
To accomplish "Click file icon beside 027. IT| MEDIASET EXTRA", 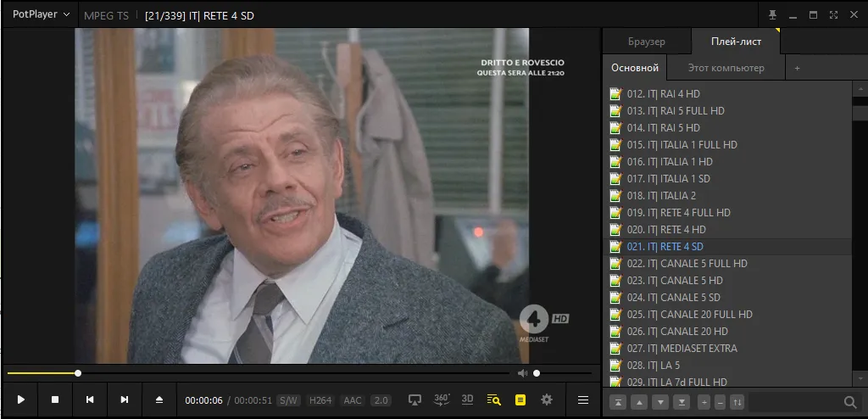I will pyautogui.click(x=615, y=348).
